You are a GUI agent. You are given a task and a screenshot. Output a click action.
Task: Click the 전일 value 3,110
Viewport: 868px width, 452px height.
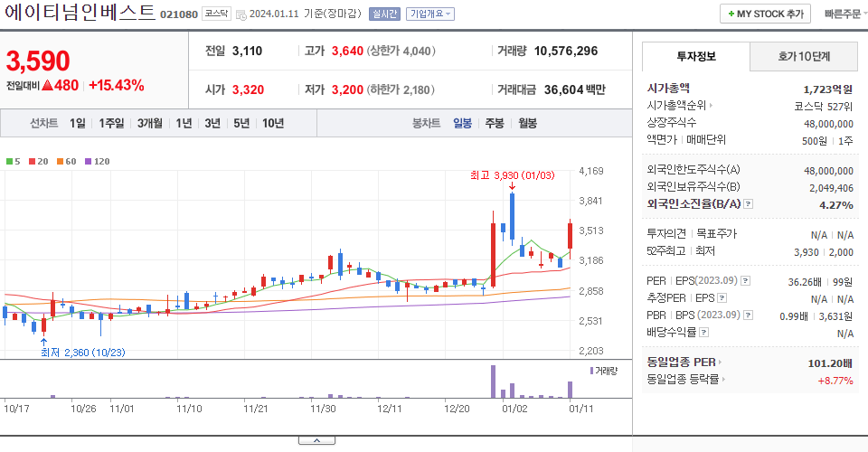click(247, 51)
